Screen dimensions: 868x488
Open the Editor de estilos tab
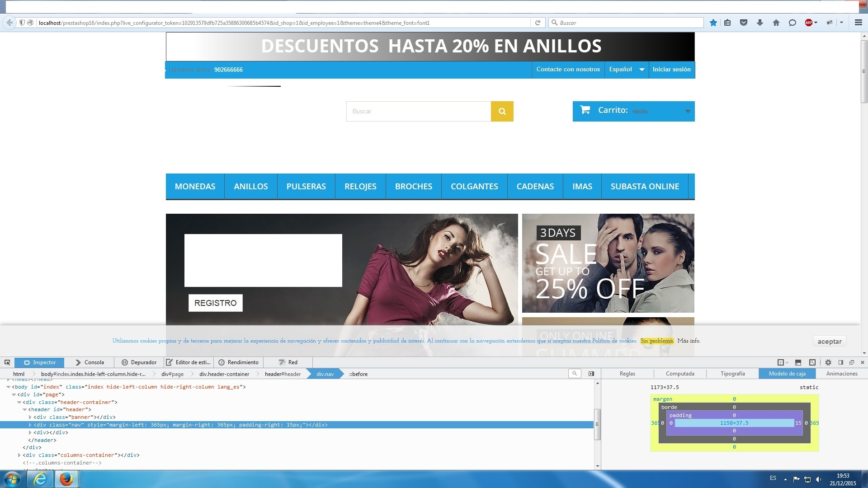(x=188, y=362)
